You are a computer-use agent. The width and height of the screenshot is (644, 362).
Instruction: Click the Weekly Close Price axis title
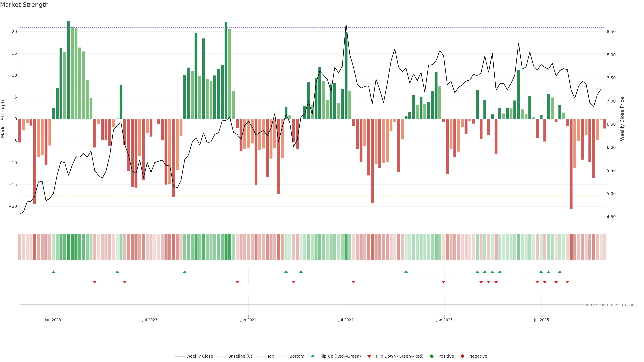pos(622,119)
